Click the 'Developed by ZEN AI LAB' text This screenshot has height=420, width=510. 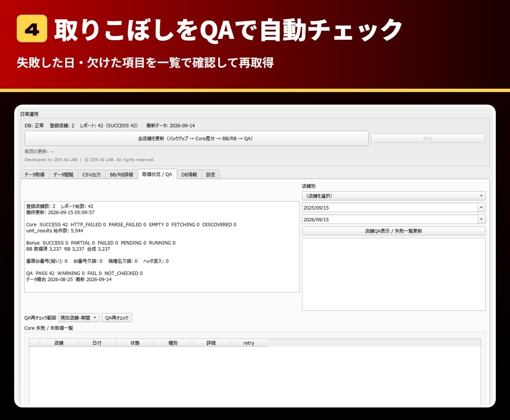(x=89, y=160)
